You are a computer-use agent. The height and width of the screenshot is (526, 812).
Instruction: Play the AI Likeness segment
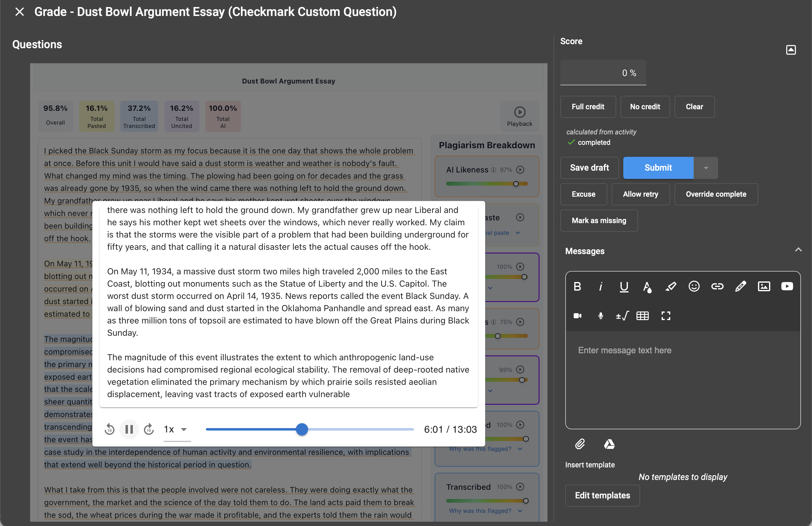coord(520,169)
